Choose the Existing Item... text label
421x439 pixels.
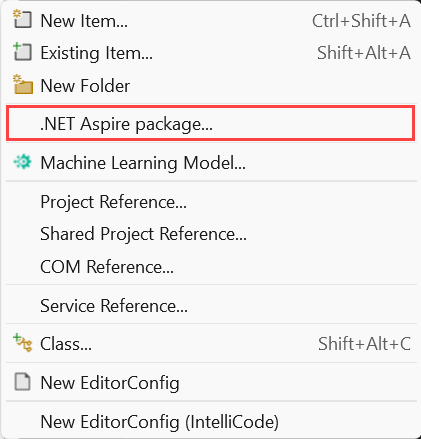[97, 53]
